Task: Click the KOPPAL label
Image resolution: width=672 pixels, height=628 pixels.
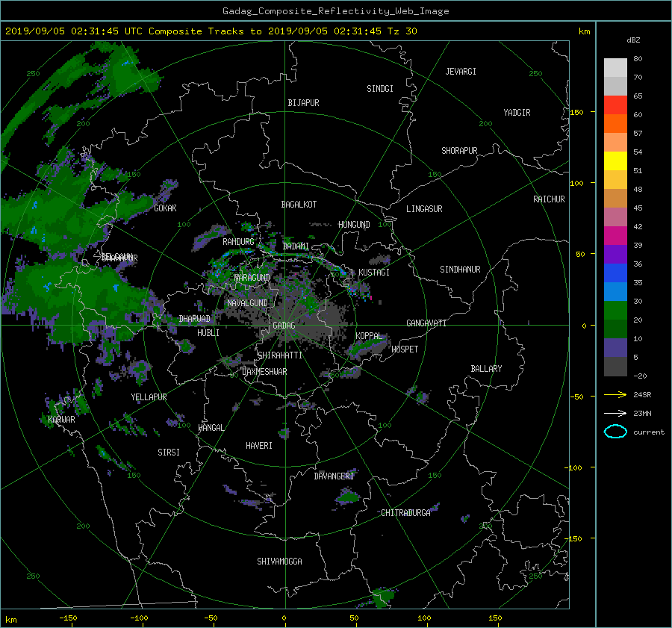Action: point(369,336)
